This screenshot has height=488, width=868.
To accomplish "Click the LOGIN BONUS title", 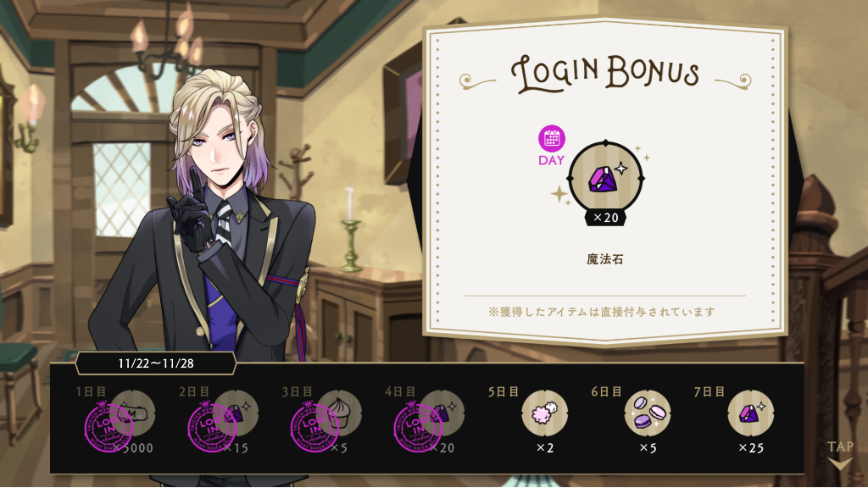I will [x=605, y=74].
